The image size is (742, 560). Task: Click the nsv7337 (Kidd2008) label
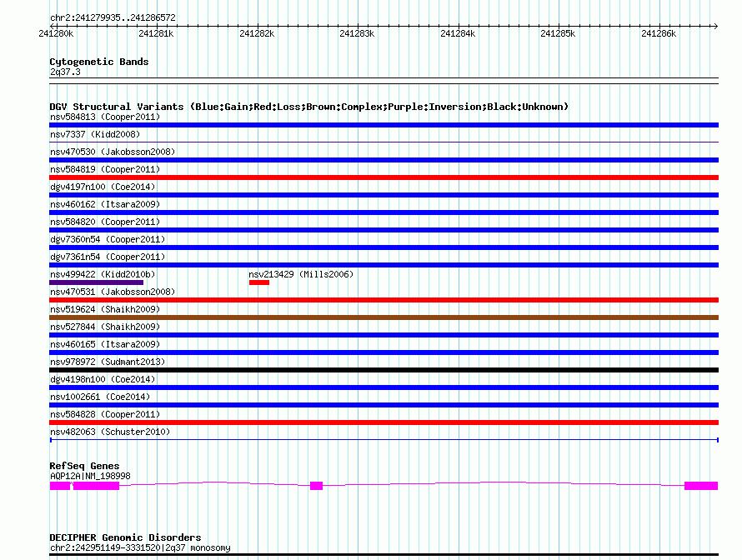click(x=94, y=134)
